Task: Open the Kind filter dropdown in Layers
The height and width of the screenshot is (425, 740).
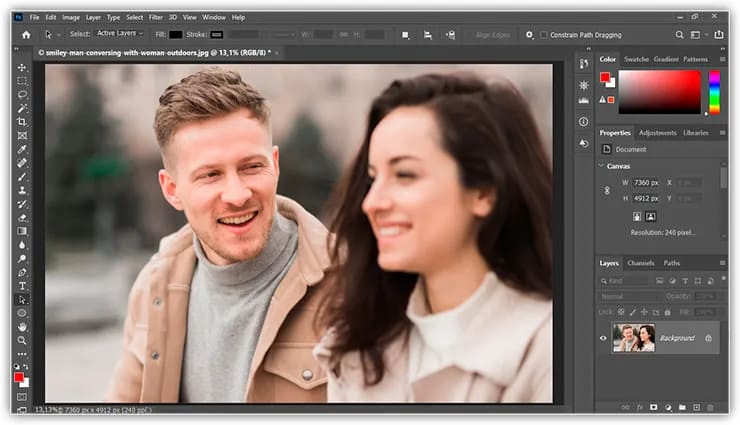Action: [625, 281]
